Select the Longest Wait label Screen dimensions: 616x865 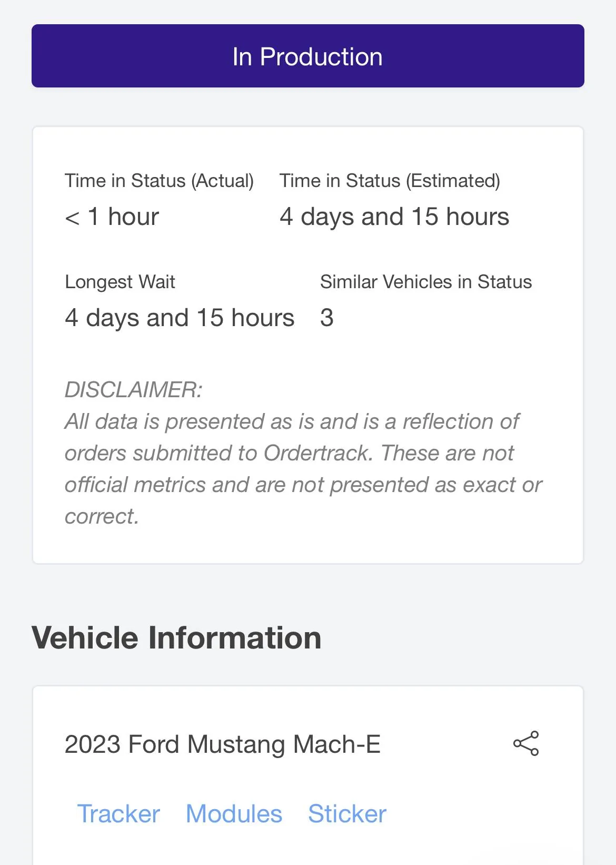[x=120, y=282]
